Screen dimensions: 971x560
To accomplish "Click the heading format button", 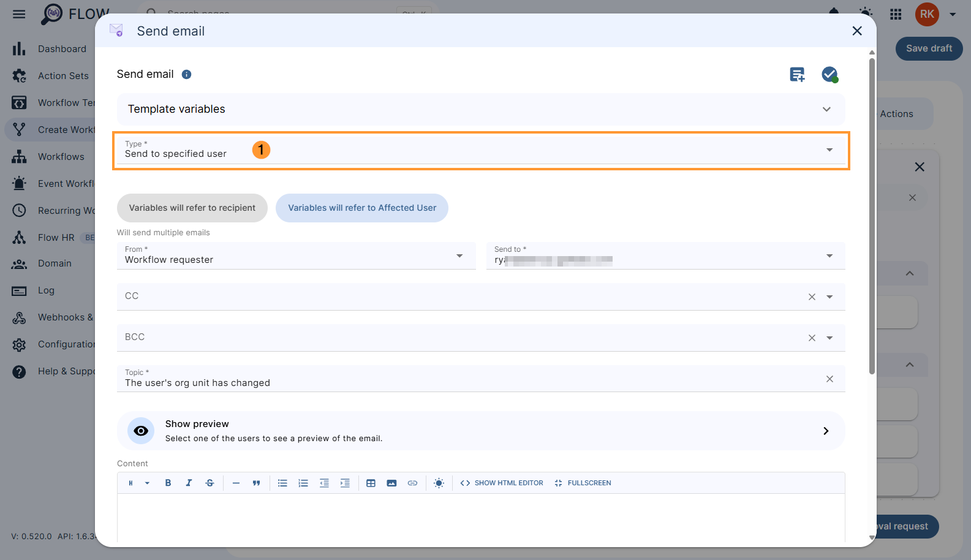I will [x=130, y=483].
